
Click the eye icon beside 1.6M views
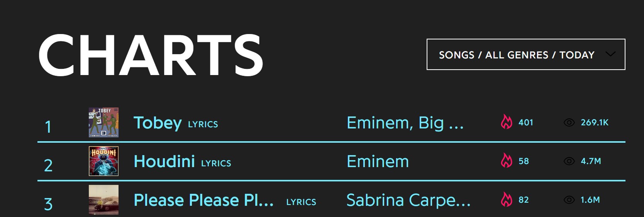[569, 200]
